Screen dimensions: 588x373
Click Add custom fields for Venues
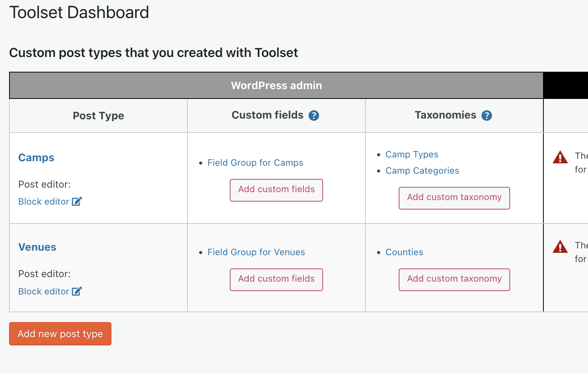coord(276,279)
